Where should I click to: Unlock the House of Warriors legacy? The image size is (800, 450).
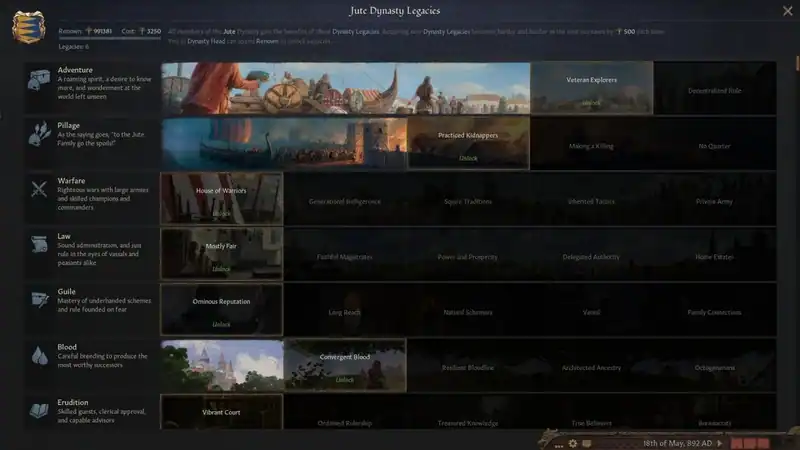click(221, 198)
